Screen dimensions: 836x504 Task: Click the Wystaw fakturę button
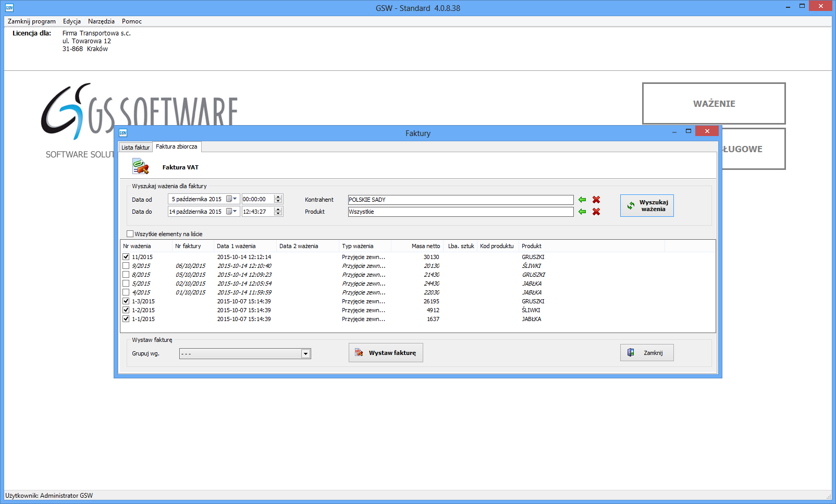click(386, 353)
